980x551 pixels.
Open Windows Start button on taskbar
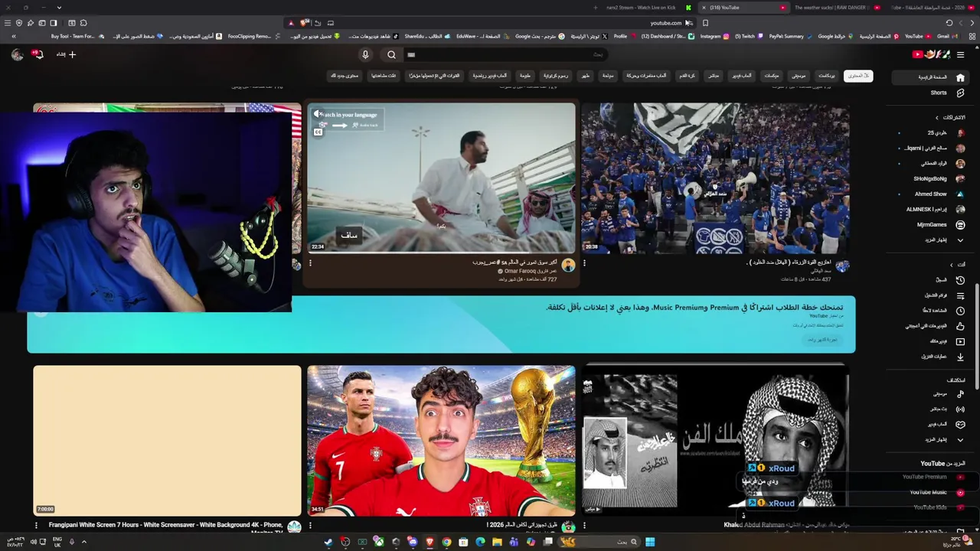coord(650,542)
